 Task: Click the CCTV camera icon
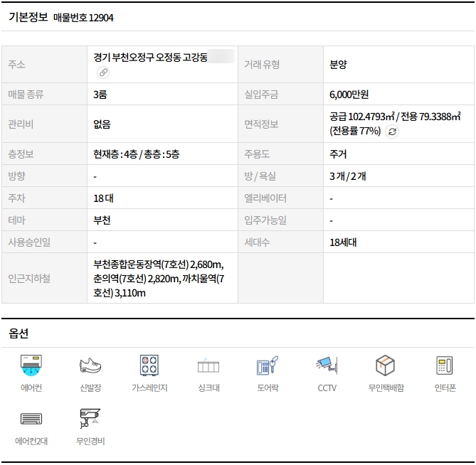tap(327, 366)
